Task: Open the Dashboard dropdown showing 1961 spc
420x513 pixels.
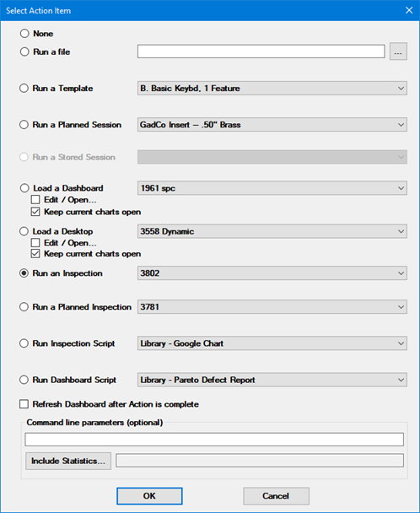Action: 272,188
